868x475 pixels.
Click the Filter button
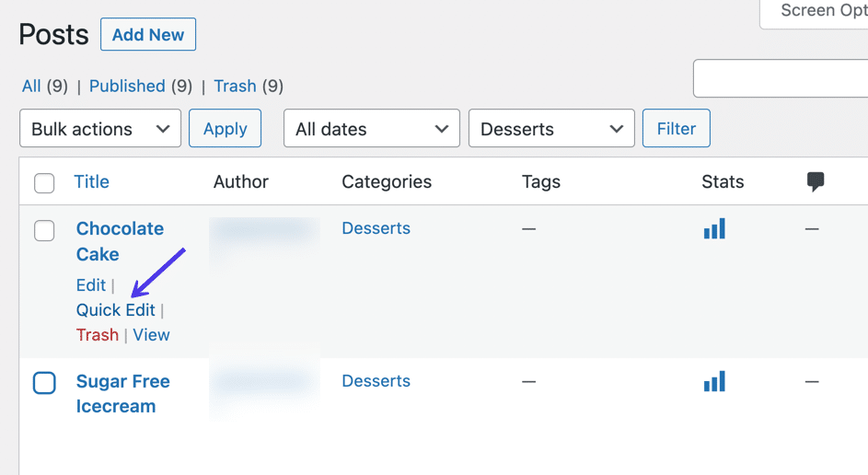(676, 129)
